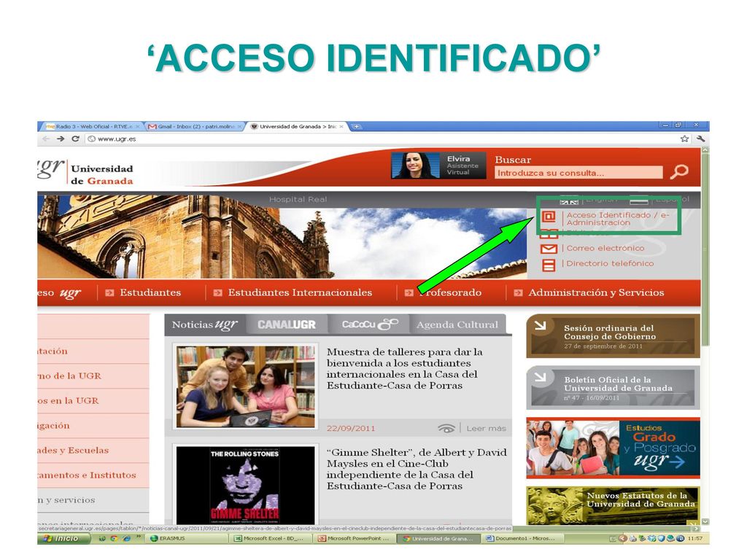Open the CaCoCu tab

tap(370, 324)
